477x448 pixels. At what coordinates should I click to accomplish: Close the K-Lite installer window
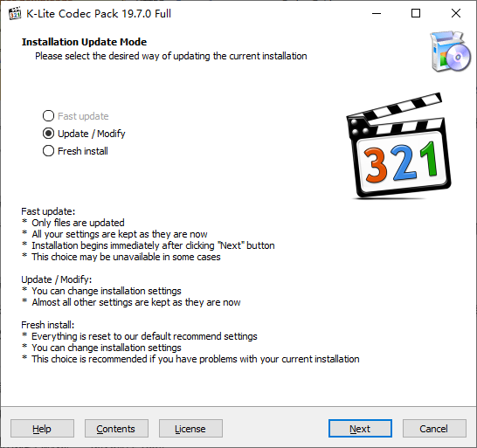(x=456, y=13)
